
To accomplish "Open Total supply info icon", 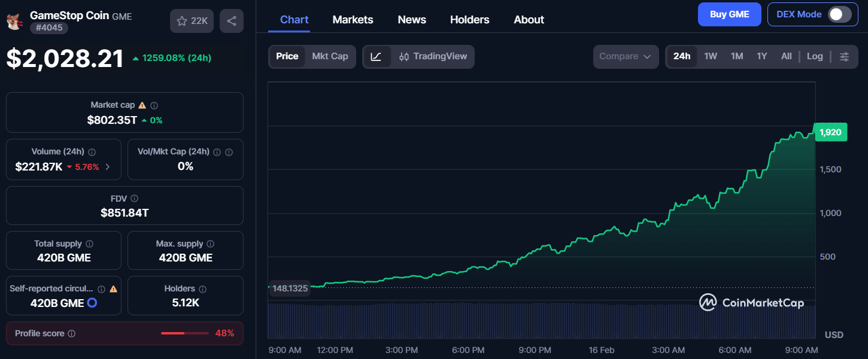I will click(x=90, y=244).
